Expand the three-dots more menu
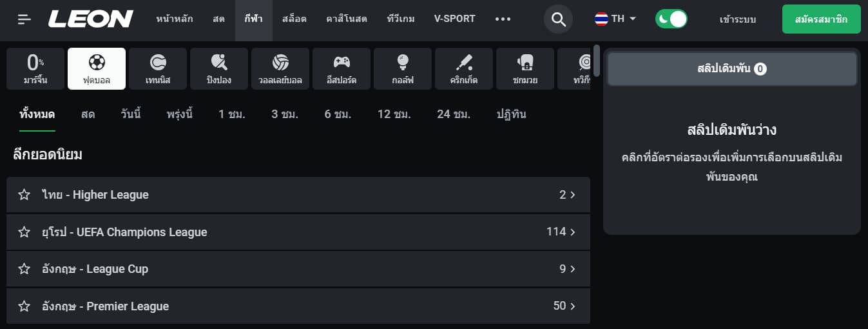 pyautogui.click(x=503, y=19)
